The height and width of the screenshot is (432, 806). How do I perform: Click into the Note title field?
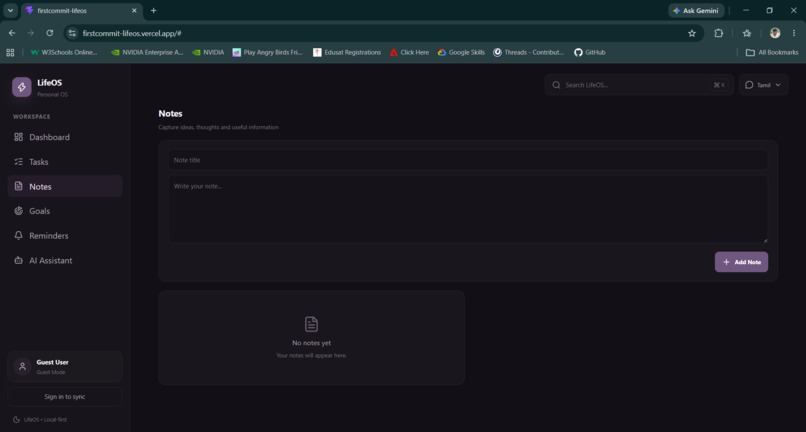click(x=468, y=160)
